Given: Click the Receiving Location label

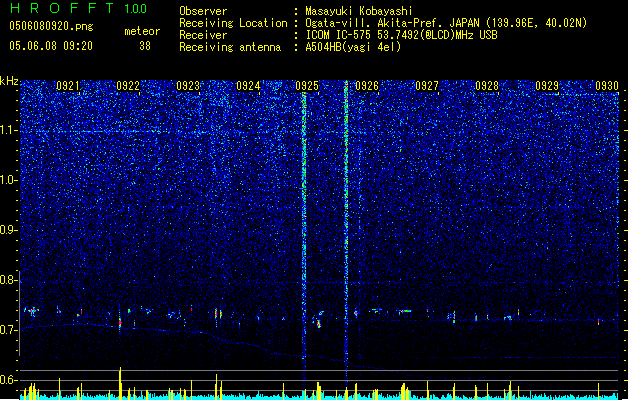Looking at the screenshot, I should click(233, 23).
